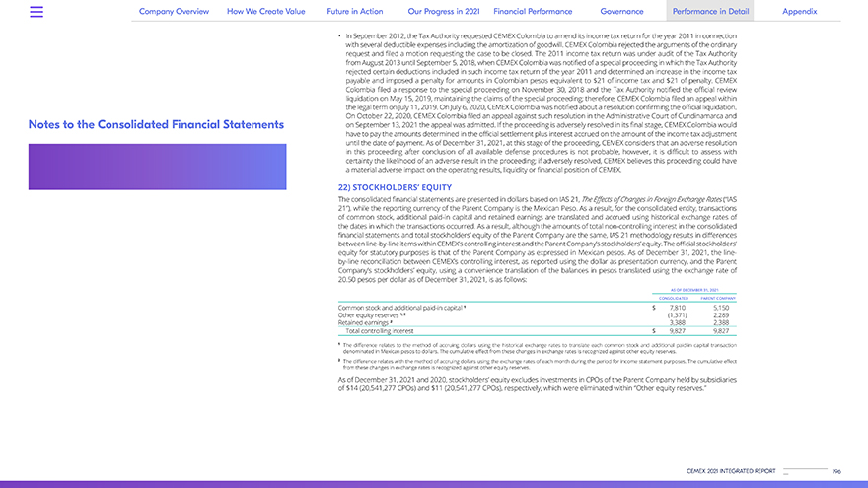Click the purple gradient box under the heading

point(157,167)
